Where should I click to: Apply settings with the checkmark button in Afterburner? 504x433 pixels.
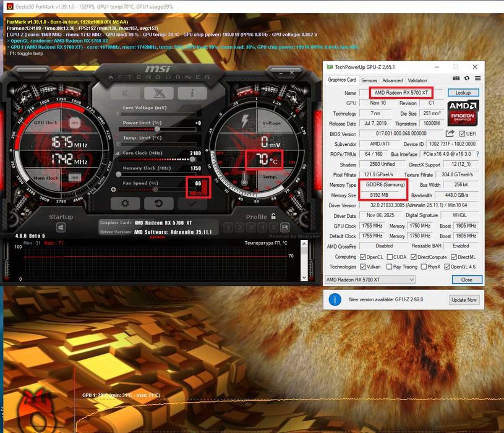coord(192,203)
